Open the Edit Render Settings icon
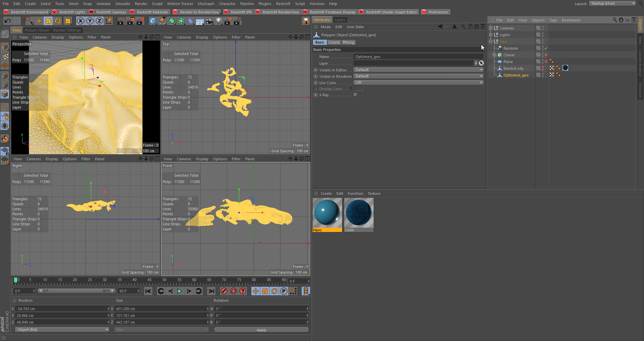The image size is (644, 341). coord(140,21)
